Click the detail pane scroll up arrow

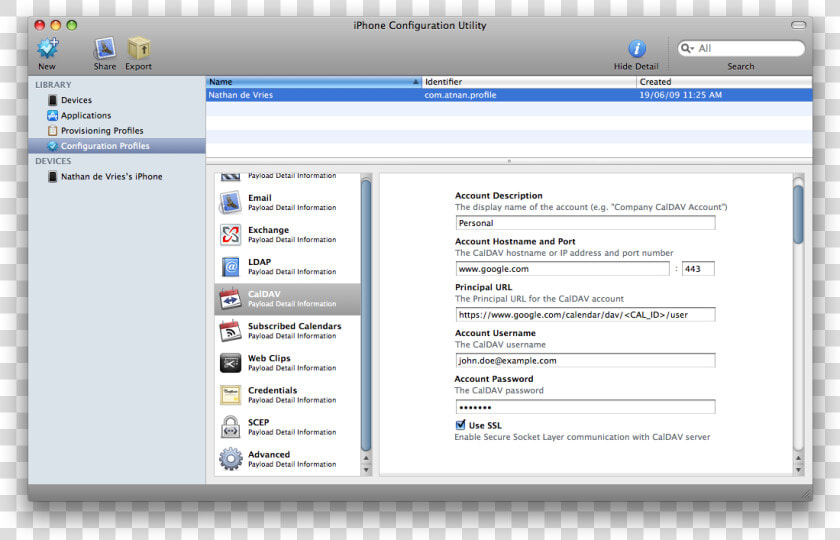(x=798, y=458)
